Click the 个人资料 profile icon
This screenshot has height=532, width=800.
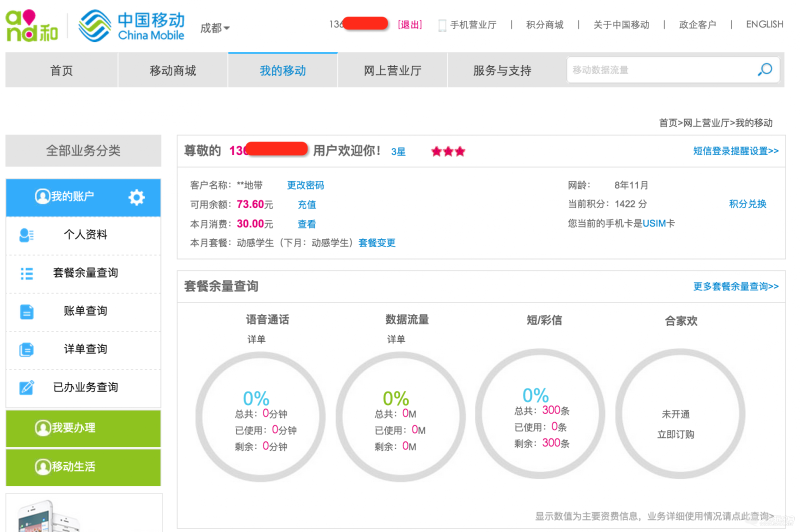tap(26, 235)
